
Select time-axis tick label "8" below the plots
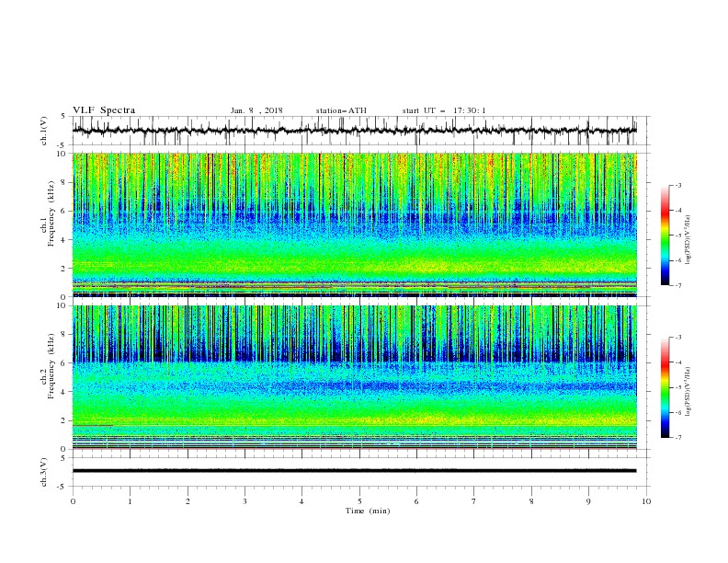click(x=531, y=501)
